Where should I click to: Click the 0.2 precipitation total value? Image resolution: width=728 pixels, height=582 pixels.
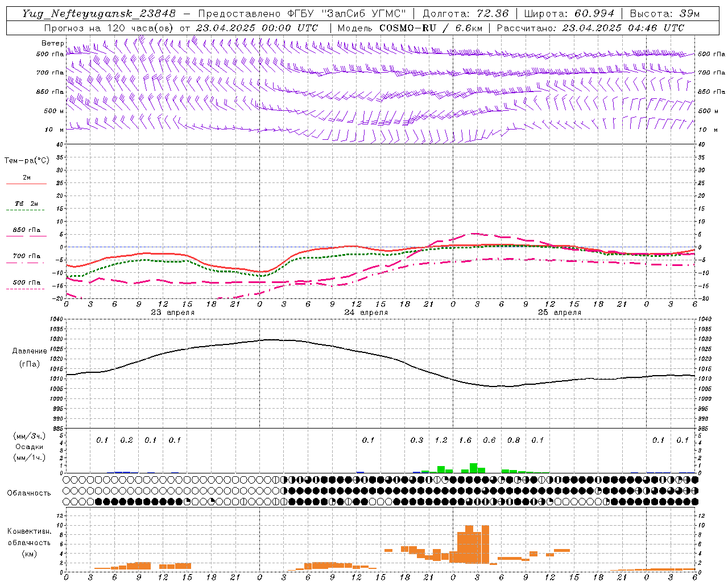pyautogui.click(x=126, y=440)
